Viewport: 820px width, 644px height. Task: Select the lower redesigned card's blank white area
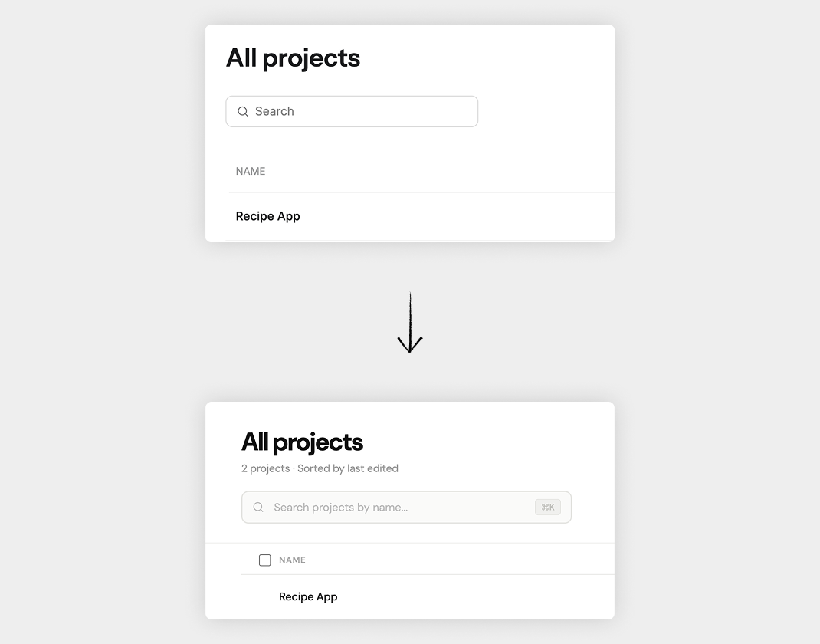coord(521,445)
